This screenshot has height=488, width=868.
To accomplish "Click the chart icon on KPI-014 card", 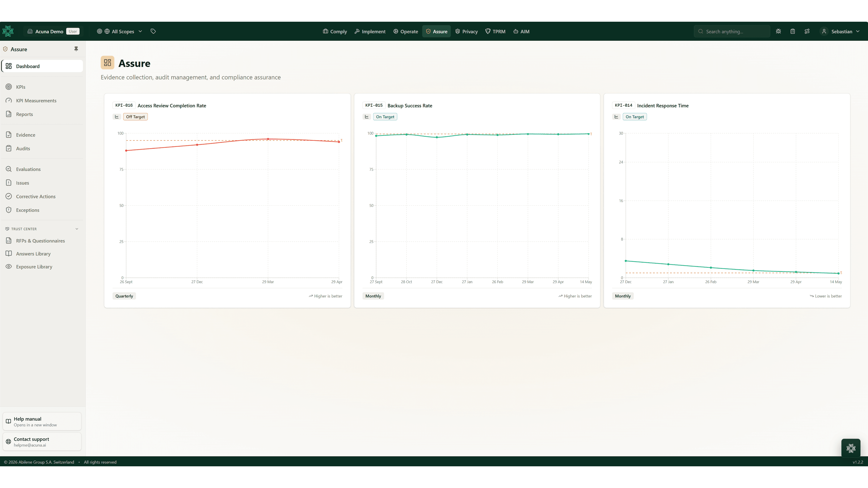I will coord(616,117).
